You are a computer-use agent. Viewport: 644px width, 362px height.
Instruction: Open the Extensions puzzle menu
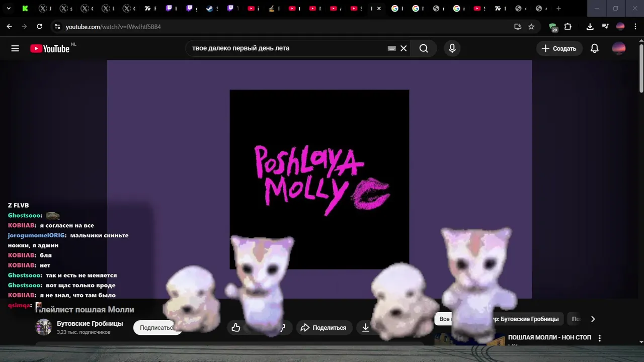(x=568, y=27)
